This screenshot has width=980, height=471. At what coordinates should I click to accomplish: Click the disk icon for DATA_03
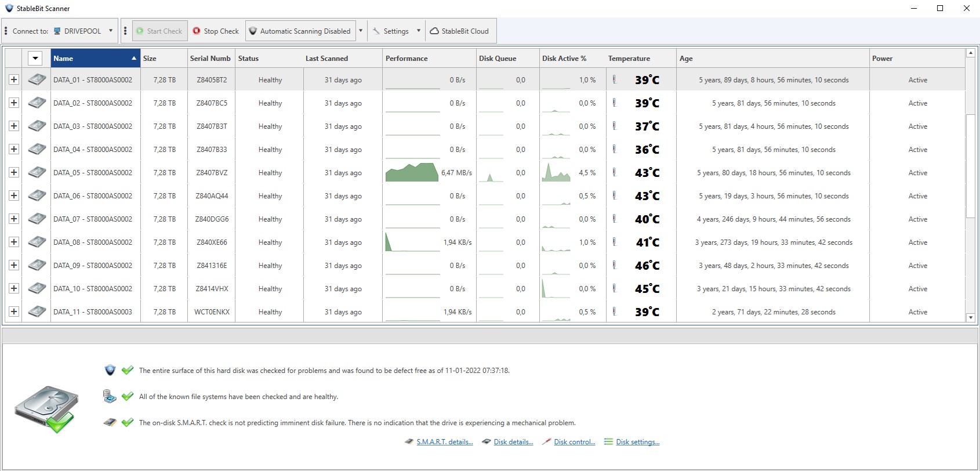(37, 126)
